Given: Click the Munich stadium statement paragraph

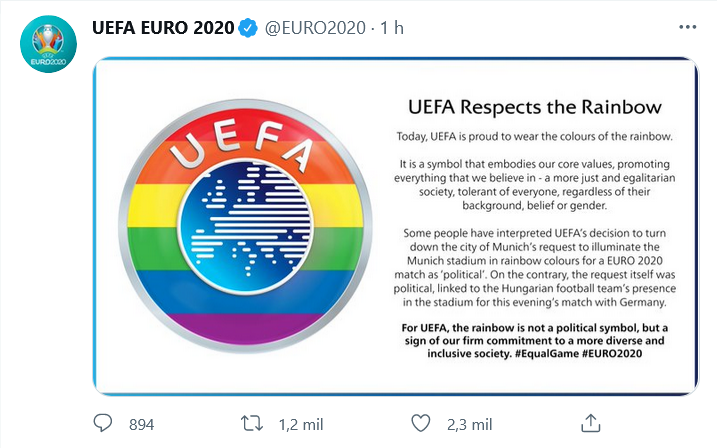Looking at the screenshot, I should pos(535,267).
